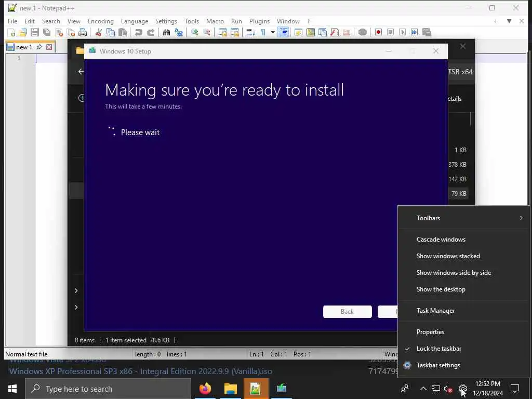
Task: Click the Zoom Out icon in Notepad++
Action: (207, 33)
